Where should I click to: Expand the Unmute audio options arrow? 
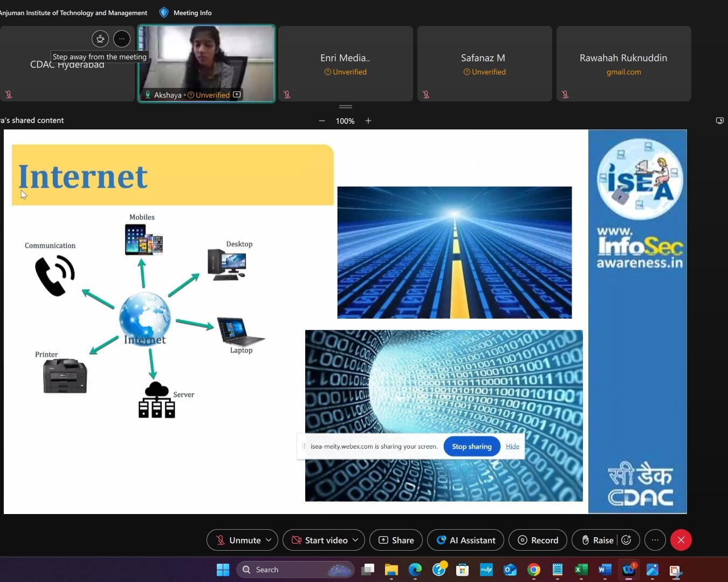pyautogui.click(x=269, y=540)
